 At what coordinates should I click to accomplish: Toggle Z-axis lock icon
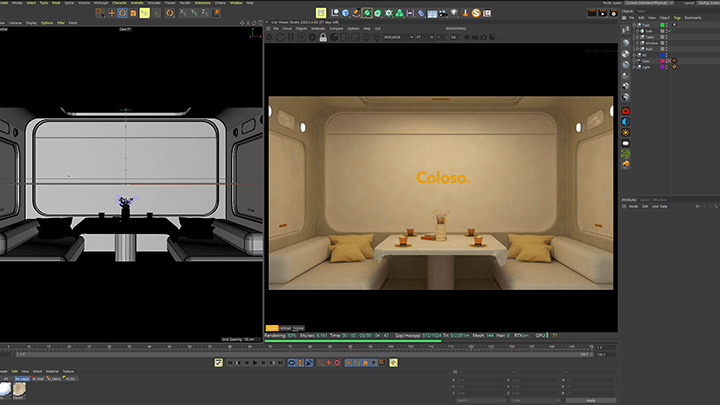pyautogui.click(x=205, y=13)
